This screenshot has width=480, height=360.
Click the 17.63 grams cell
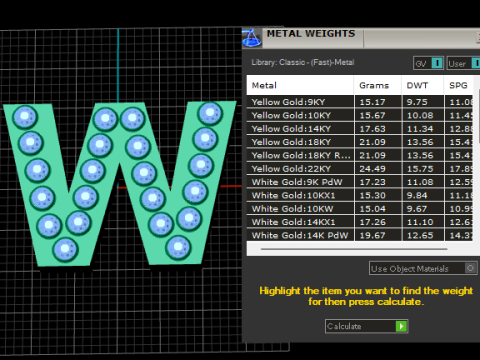coord(378,129)
